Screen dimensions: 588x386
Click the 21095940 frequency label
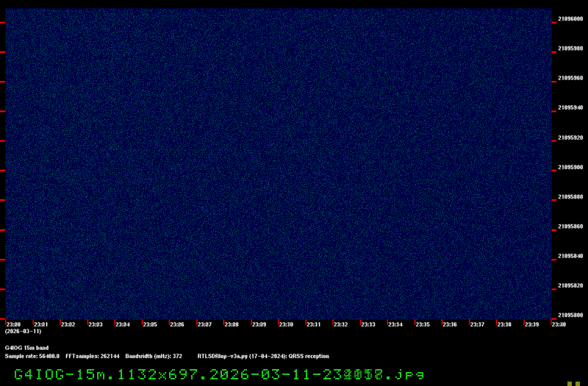coord(570,107)
